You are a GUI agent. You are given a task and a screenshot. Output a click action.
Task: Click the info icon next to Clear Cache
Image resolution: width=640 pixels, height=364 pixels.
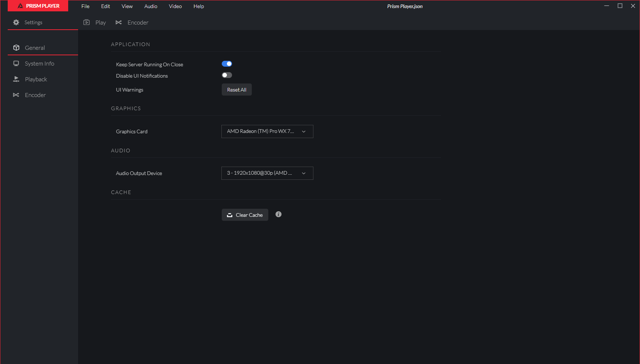(278, 214)
